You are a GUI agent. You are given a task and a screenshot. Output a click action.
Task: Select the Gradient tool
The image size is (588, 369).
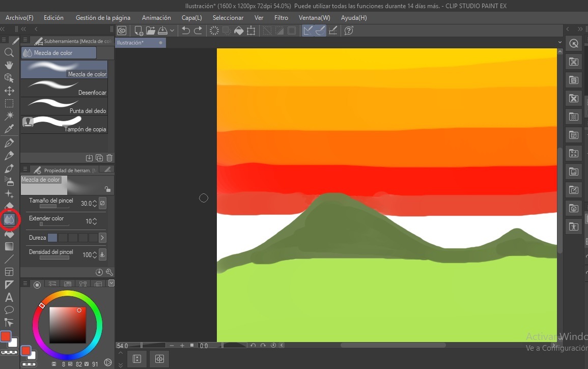coord(9,246)
